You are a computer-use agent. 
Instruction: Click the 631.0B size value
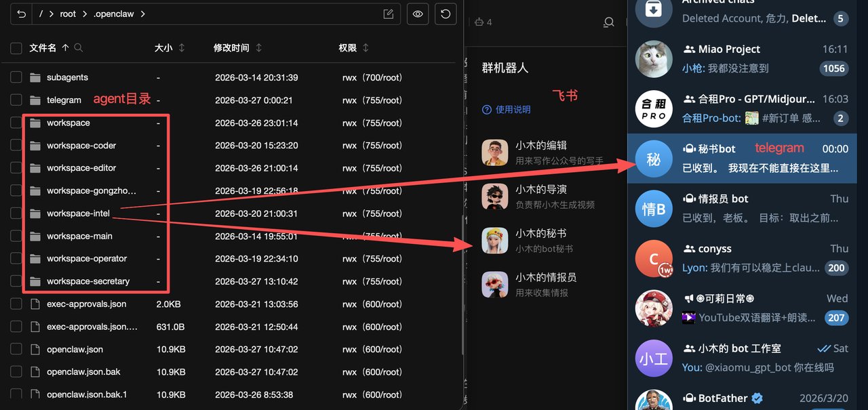coord(170,327)
